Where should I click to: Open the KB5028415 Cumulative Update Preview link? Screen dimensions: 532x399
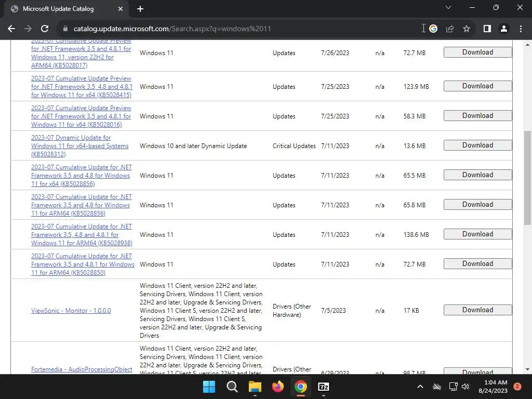point(82,87)
